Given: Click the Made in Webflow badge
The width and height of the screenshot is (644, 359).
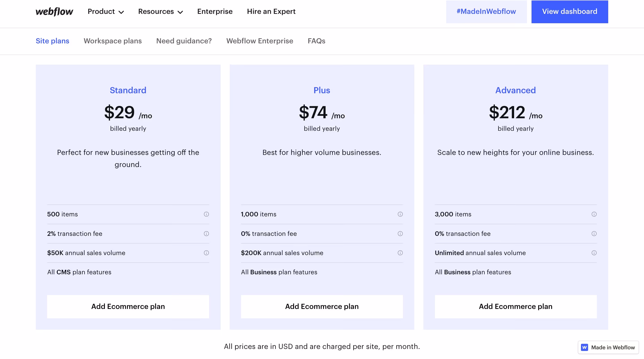Looking at the screenshot, I should (x=608, y=347).
